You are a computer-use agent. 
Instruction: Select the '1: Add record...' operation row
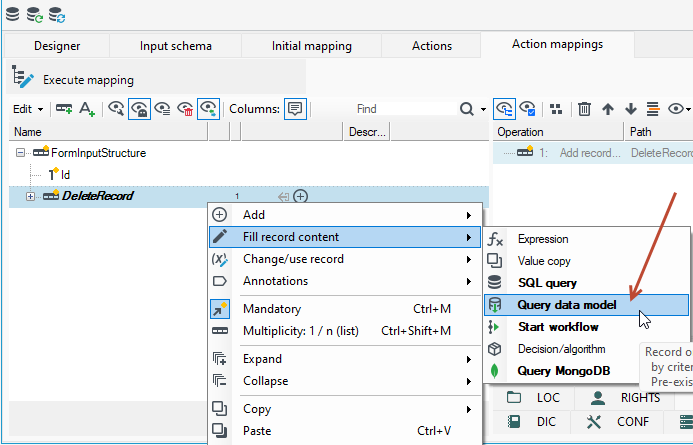coord(593,153)
